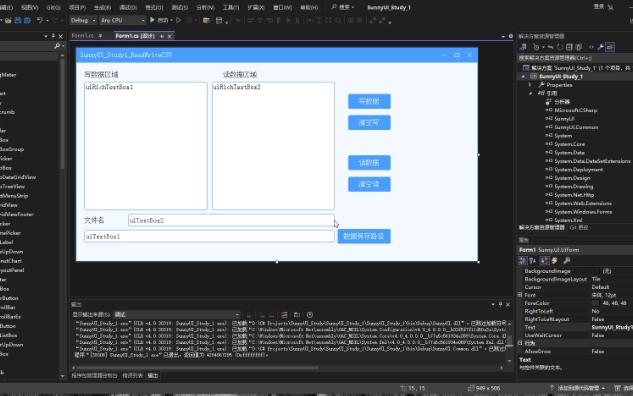
Task: Click the property pages wrench in Properties panel
Action: 567,261
